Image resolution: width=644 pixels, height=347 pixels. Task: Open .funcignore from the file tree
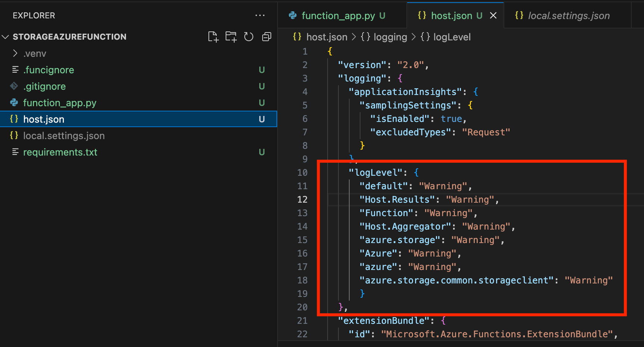point(138,70)
